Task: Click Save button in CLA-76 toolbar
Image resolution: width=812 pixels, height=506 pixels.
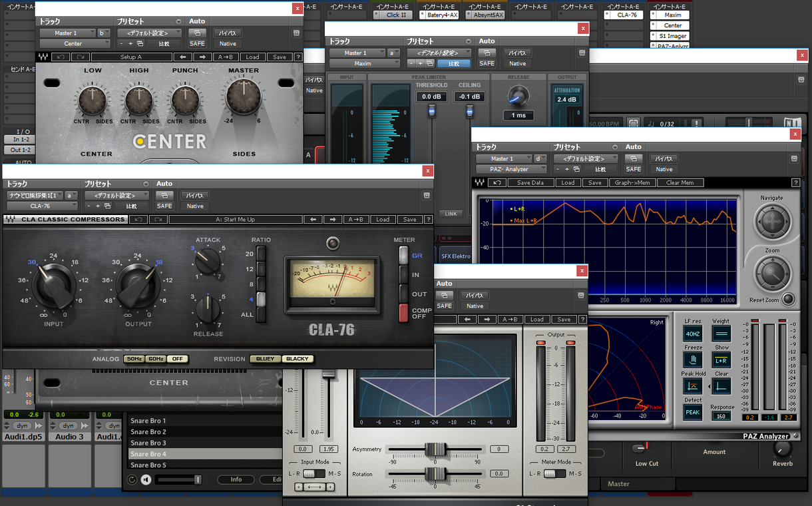Action: tap(409, 219)
